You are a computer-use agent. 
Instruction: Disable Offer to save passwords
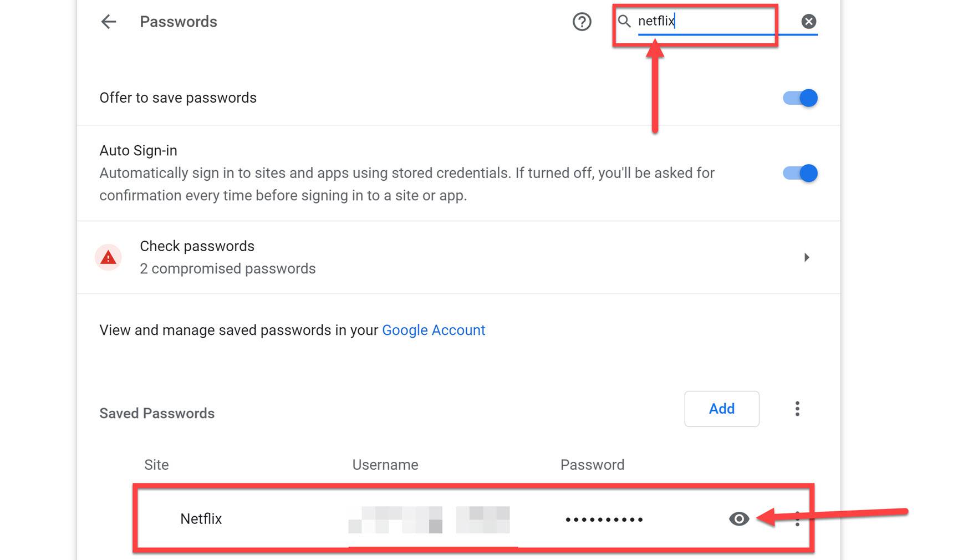click(x=799, y=98)
